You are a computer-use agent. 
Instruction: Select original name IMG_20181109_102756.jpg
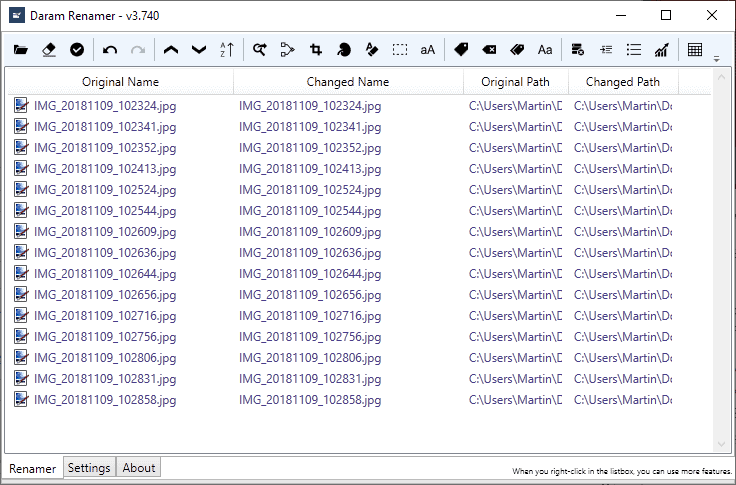(105, 337)
